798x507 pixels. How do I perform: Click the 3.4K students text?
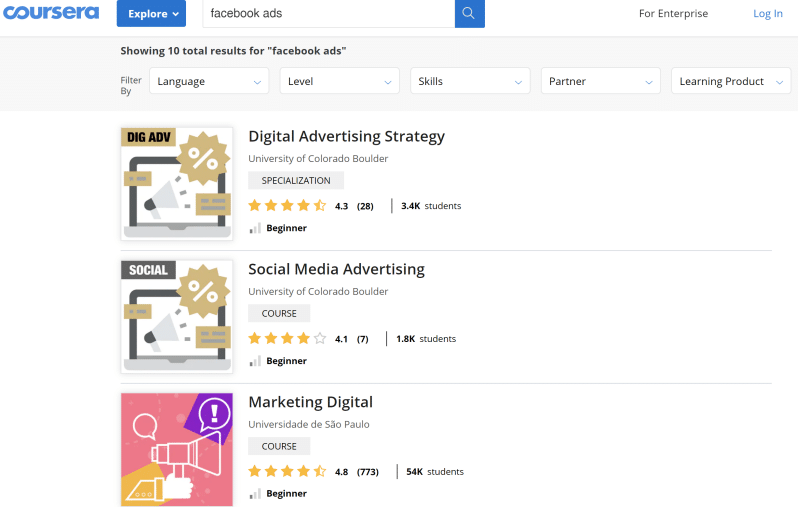(x=431, y=206)
